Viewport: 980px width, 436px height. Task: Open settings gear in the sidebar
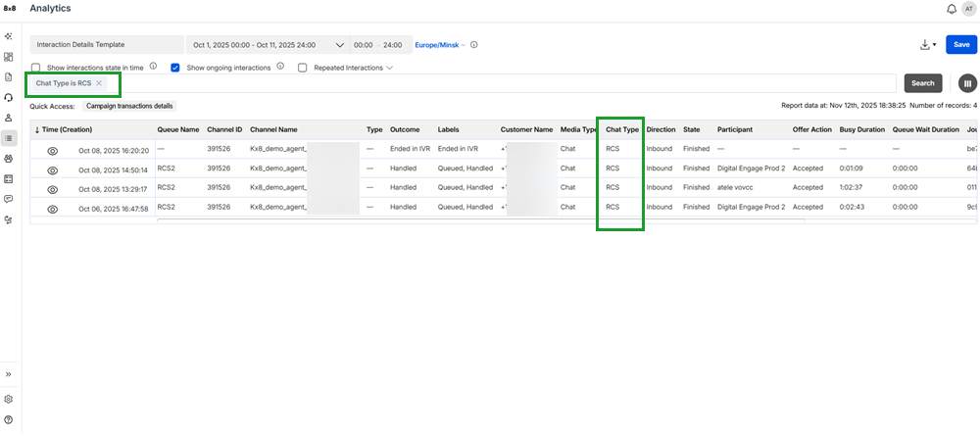[x=9, y=400]
